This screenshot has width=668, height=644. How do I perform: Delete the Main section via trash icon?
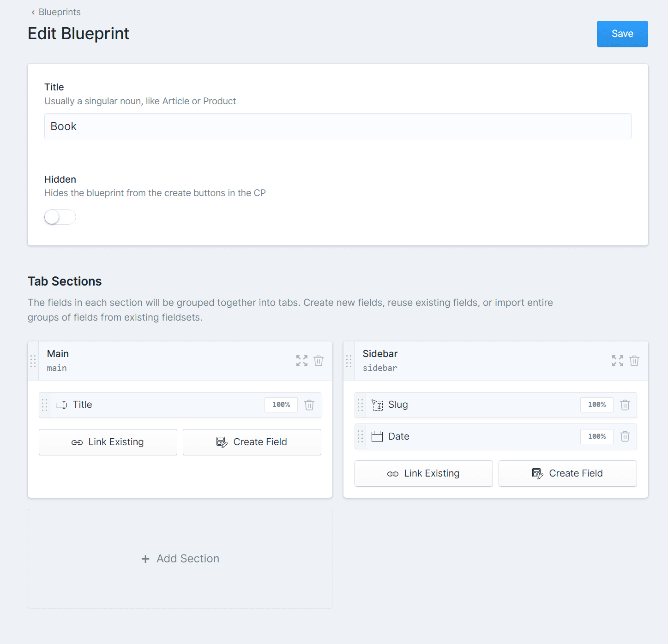point(319,361)
